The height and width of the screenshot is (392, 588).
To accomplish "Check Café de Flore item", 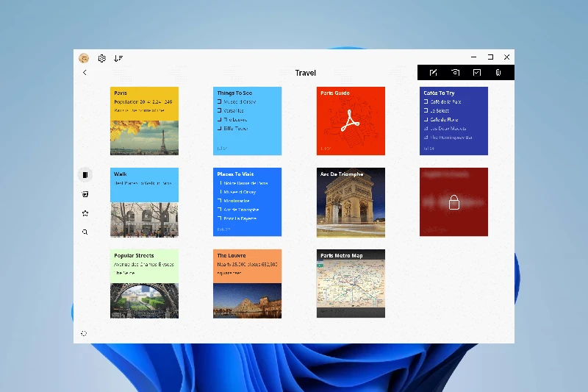I will coord(426,120).
